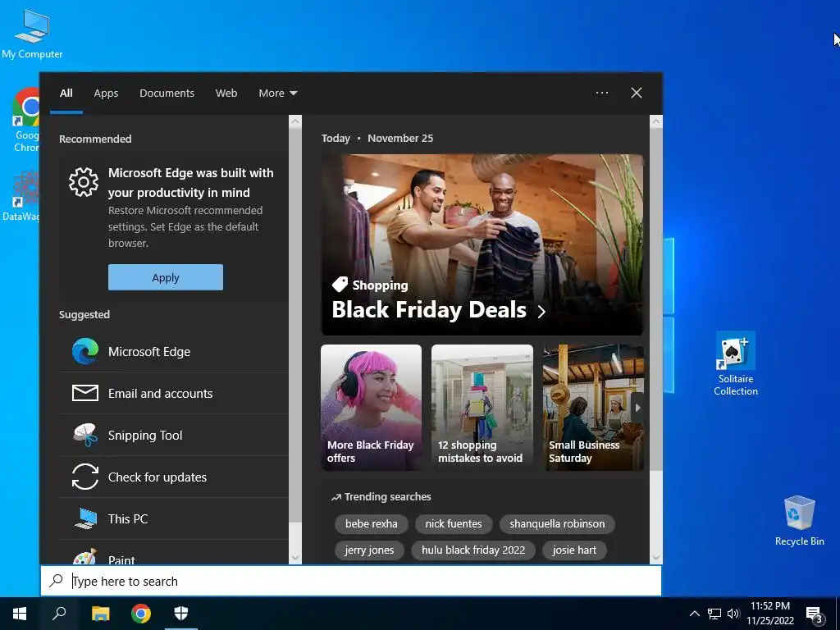Switch to the Documents search tab
Image resolution: width=840 pixels, height=630 pixels.
tap(167, 94)
